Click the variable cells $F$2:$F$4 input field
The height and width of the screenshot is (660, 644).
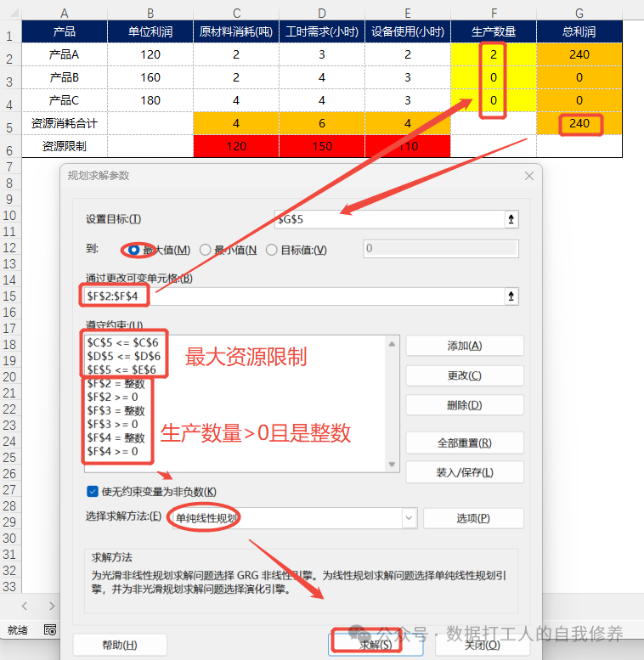pyautogui.click(x=295, y=296)
